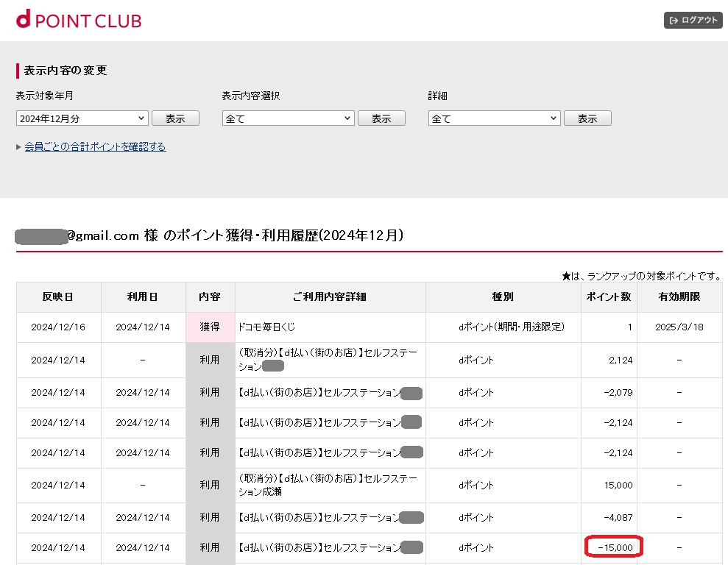The image size is (728, 565).
Task: Click the -4,087 points value
Action: [x=618, y=518]
